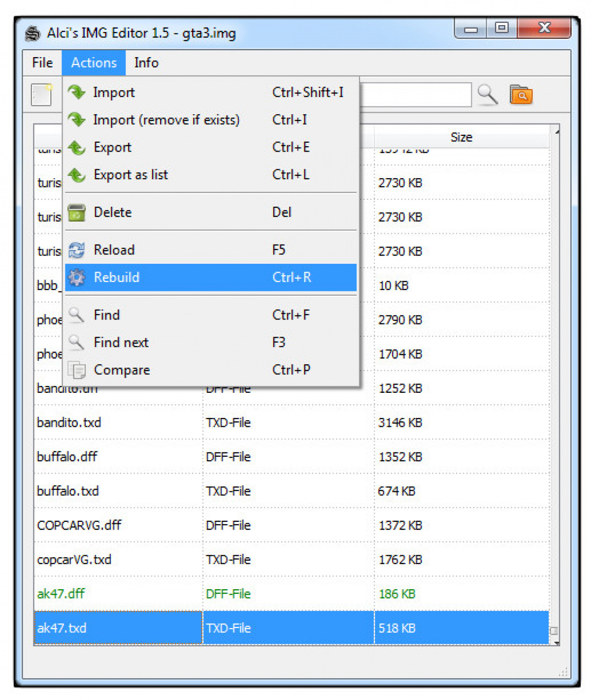
Task: Click the Find magnifier icon in menu
Action: pos(77,315)
